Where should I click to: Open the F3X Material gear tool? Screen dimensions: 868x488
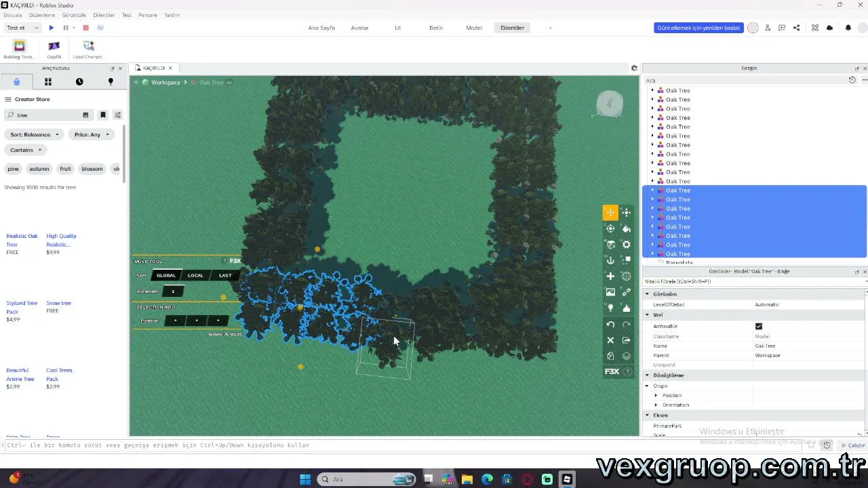627,245
